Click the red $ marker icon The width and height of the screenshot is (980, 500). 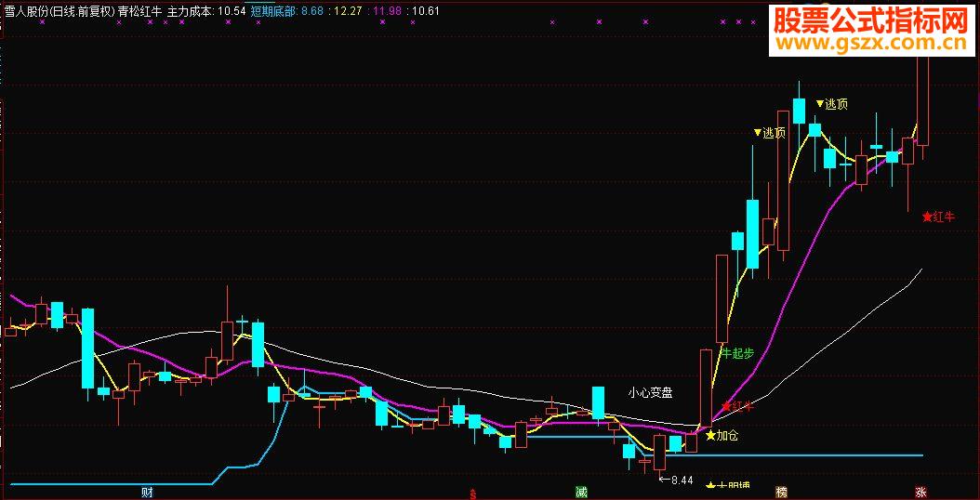coord(473,493)
